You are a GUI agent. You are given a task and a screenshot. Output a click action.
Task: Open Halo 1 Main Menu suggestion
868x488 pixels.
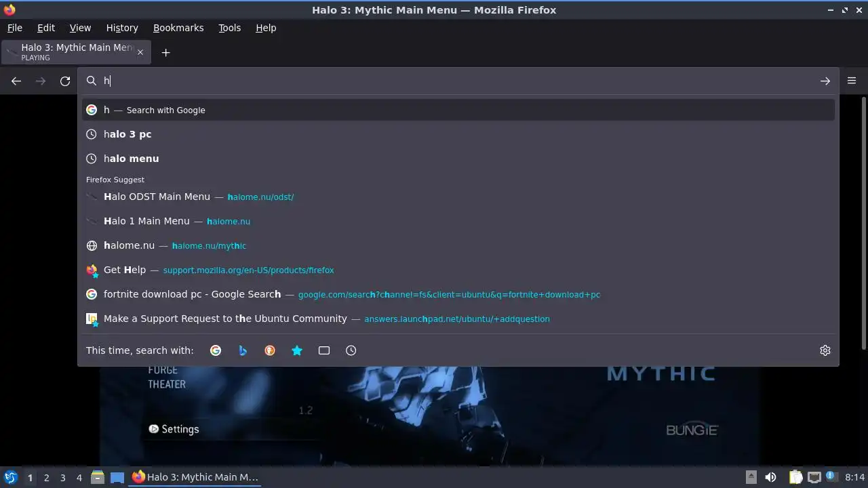click(458, 221)
